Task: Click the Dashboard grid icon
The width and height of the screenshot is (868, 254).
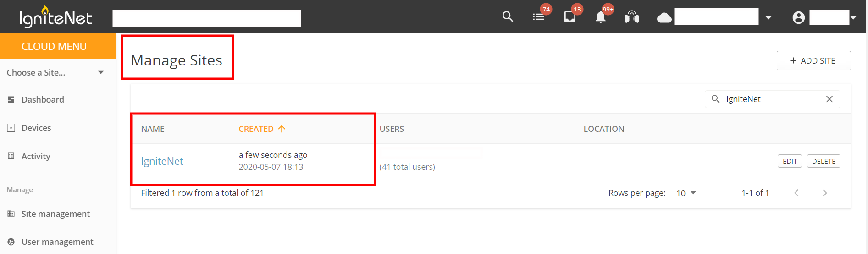Action: coord(11,99)
